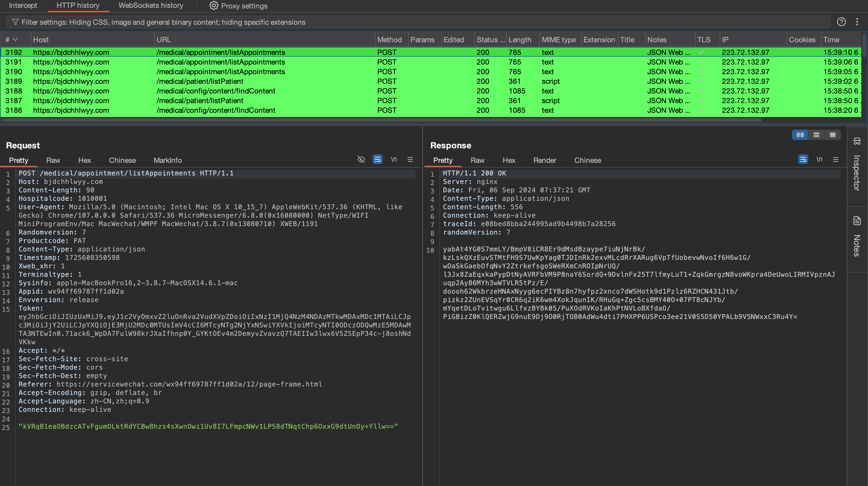Click the Referer header line

pyautogui.click(x=170, y=384)
